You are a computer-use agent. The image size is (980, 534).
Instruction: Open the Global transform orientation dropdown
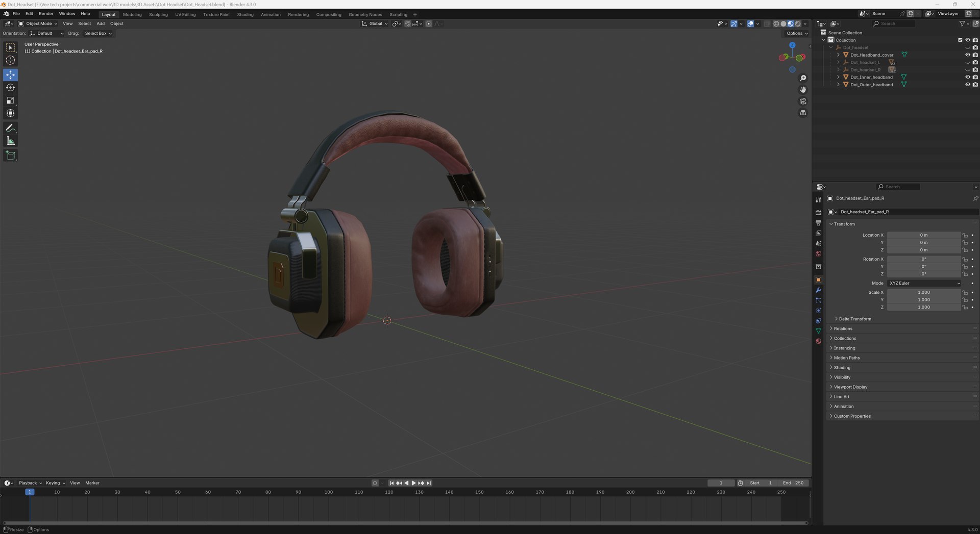pos(375,24)
